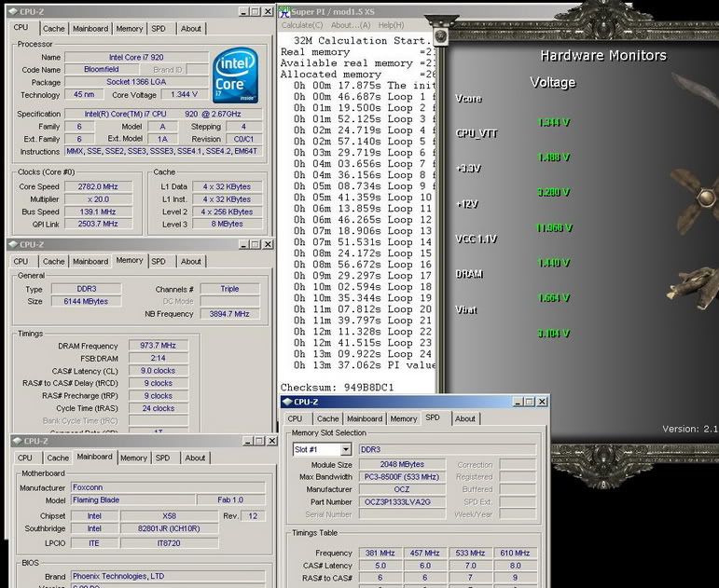Open the Slot #1 memory slot dropdown
The height and width of the screenshot is (588, 719).
(x=344, y=449)
